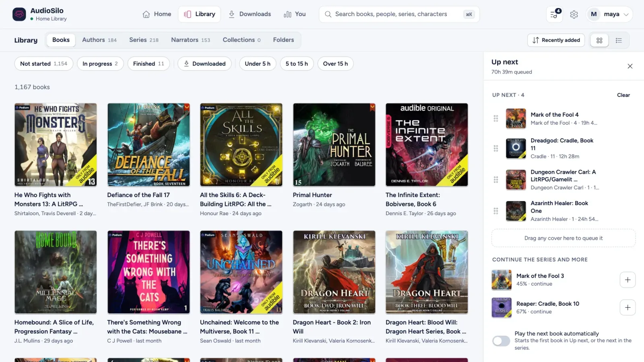
Task: Select the Library nav item
Action: click(x=200, y=14)
